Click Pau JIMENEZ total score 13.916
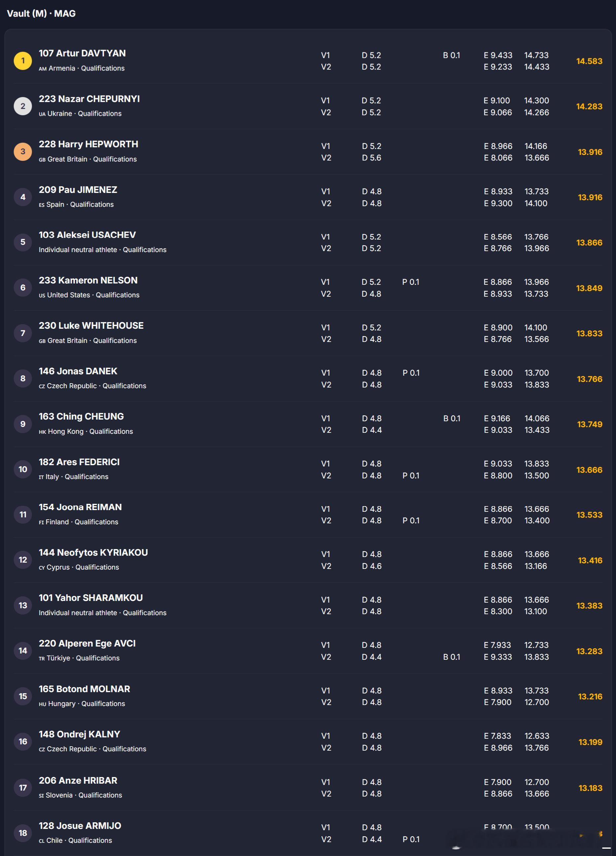616x856 pixels. coord(590,197)
